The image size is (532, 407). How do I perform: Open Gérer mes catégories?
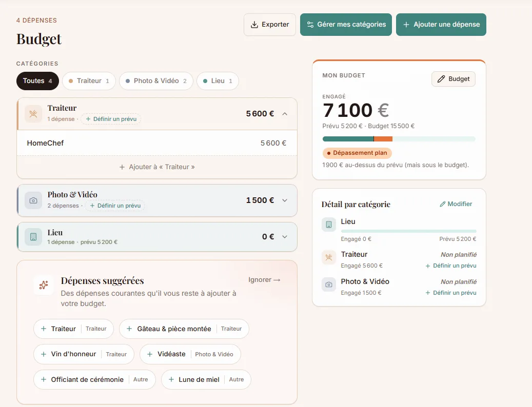pos(346,25)
